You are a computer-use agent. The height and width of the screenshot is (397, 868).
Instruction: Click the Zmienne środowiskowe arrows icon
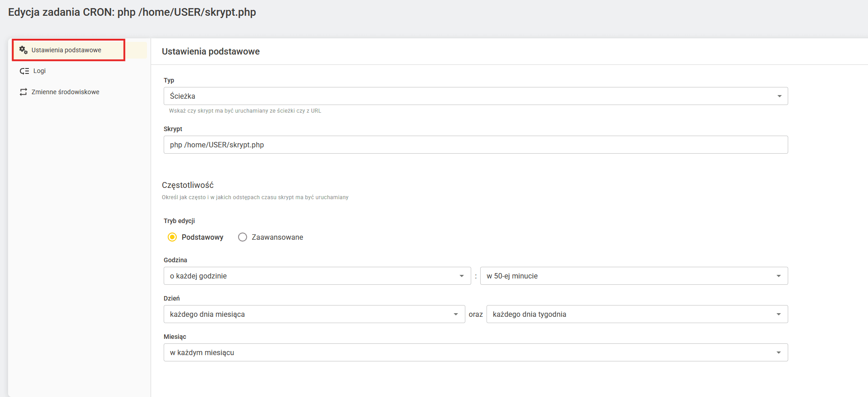tap(23, 92)
